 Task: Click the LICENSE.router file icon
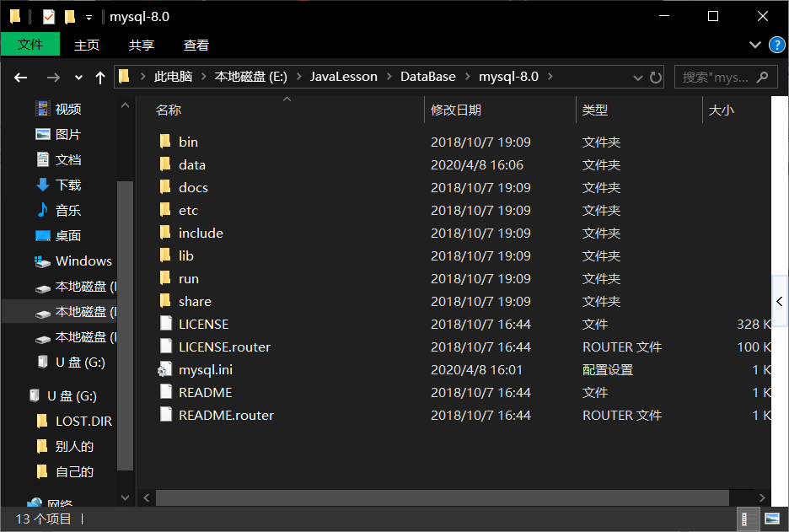tap(165, 346)
